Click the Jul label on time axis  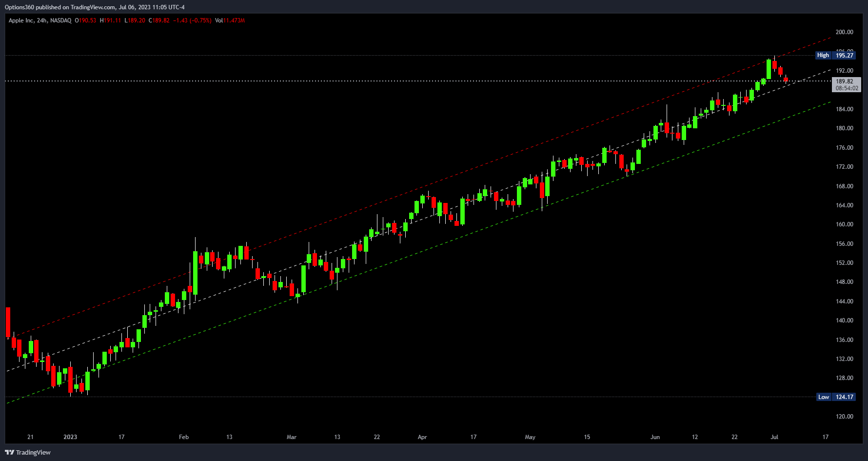coord(774,437)
